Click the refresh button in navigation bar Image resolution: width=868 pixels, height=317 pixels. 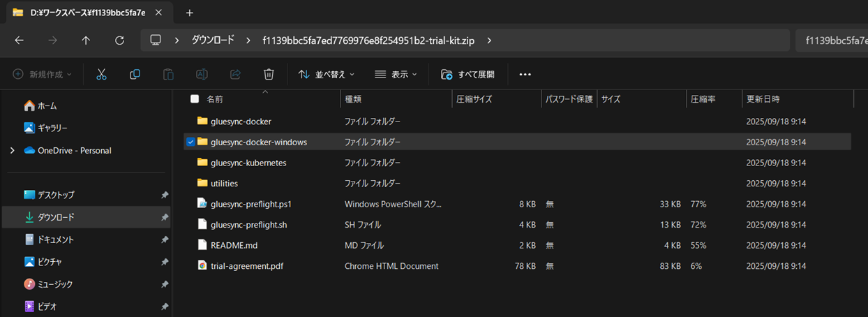click(119, 40)
